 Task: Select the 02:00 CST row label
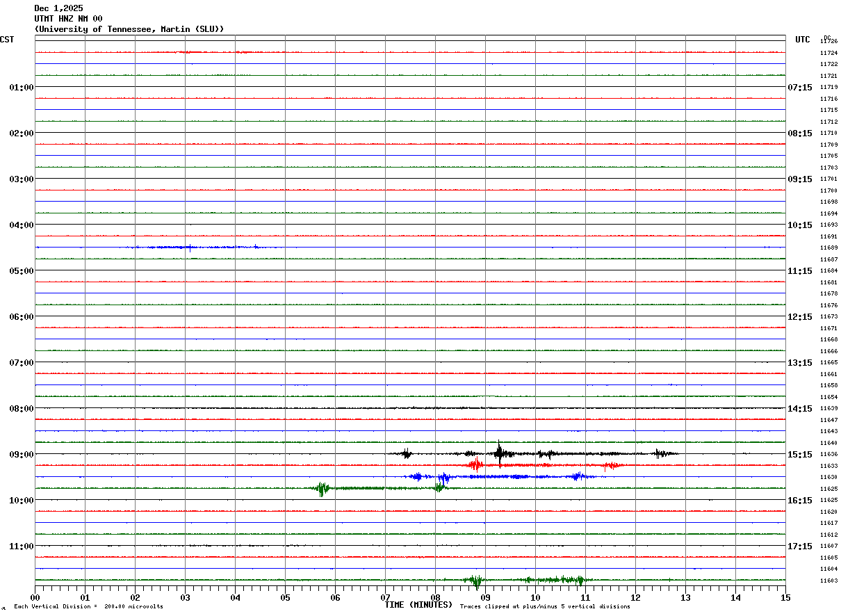point(22,133)
